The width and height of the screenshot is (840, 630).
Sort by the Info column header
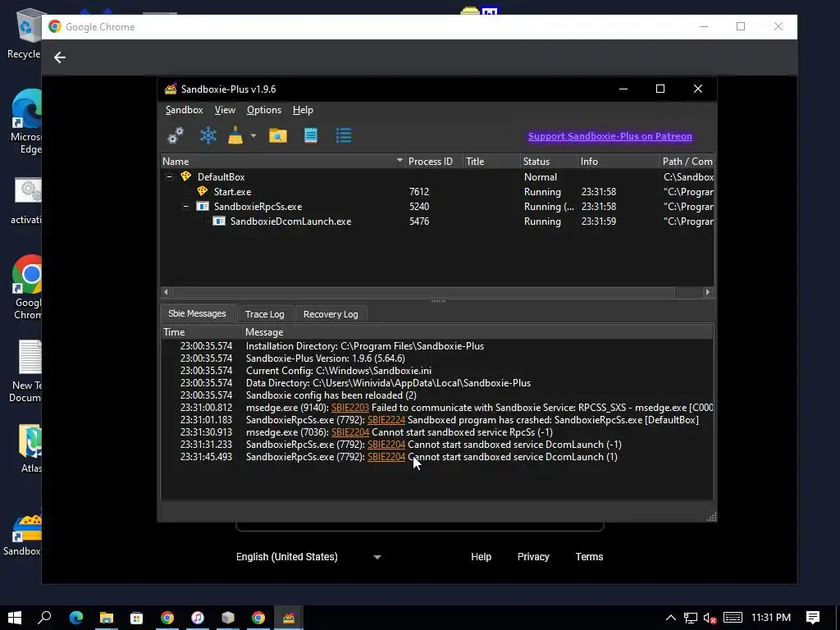pos(619,162)
